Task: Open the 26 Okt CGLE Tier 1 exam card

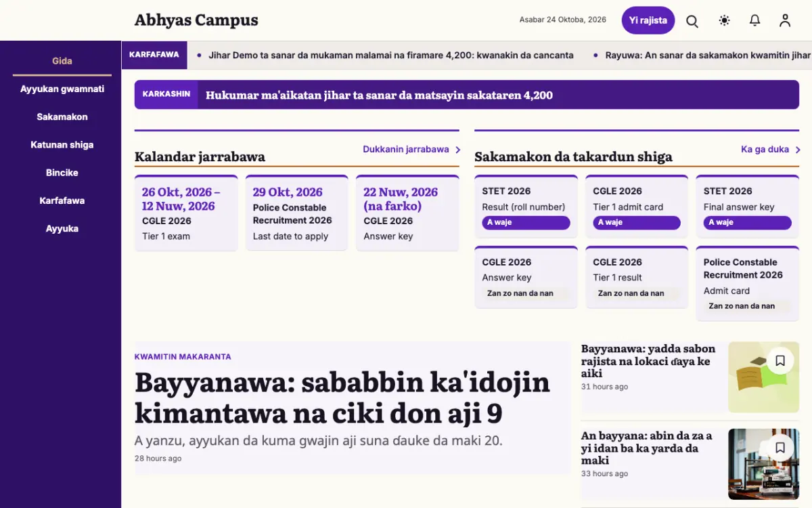Action: pyautogui.click(x=186, y=213)
